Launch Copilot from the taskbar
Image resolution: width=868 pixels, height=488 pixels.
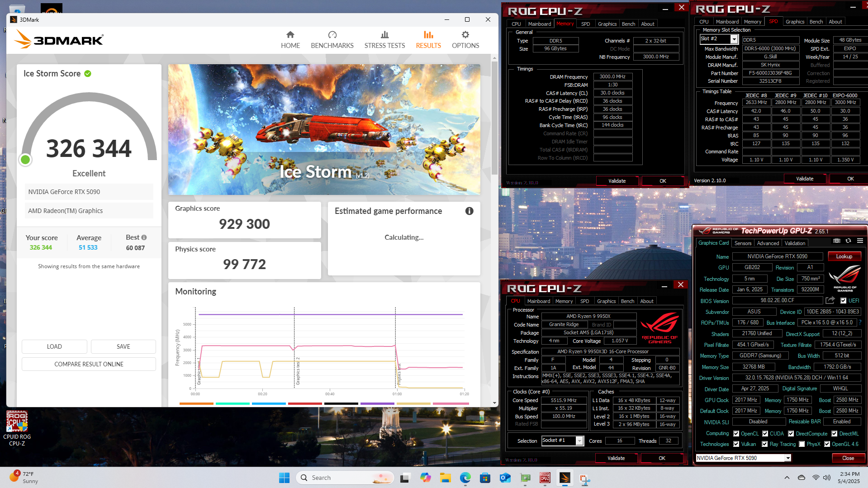[425, 478]
